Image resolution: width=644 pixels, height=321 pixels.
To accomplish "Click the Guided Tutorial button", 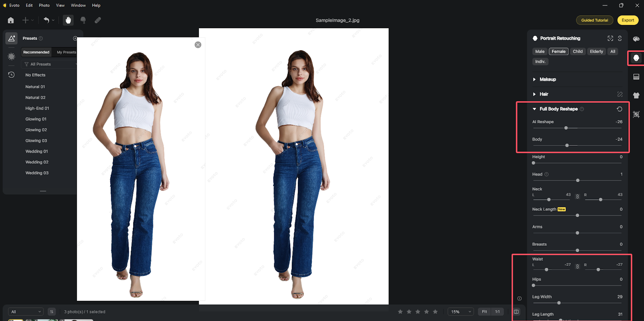I will click(594, 20).
